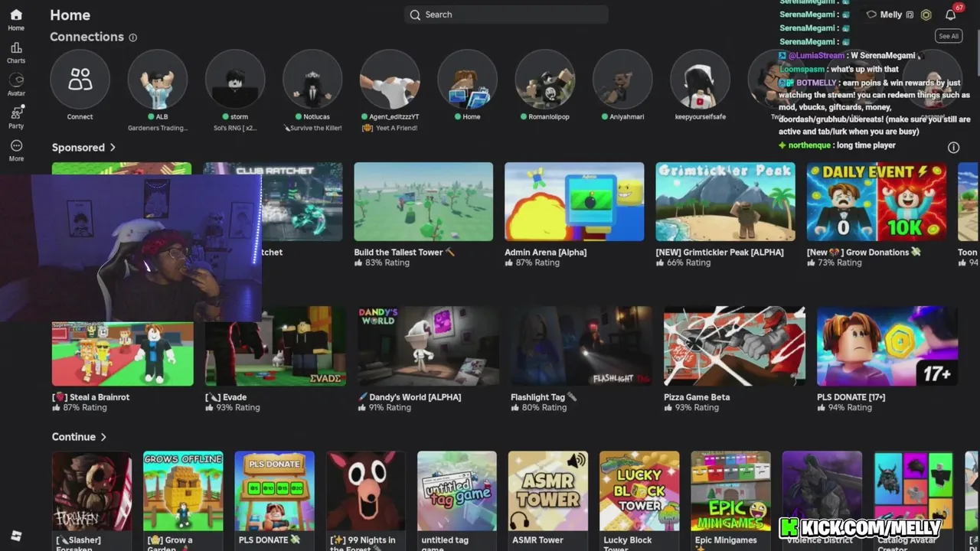
Task: Open keepyourselfsafe's connection avatar
Action: tap(700, 80)
